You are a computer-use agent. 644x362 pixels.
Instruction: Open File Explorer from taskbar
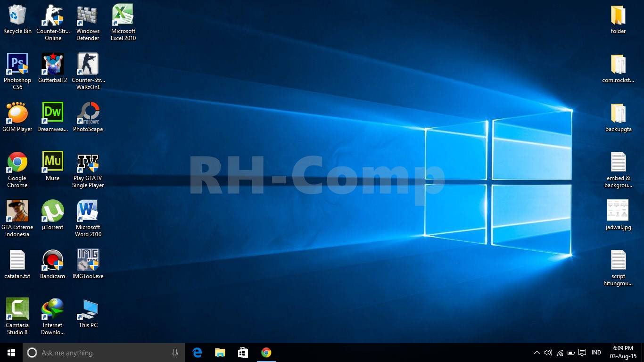click(x=220, y=353)
